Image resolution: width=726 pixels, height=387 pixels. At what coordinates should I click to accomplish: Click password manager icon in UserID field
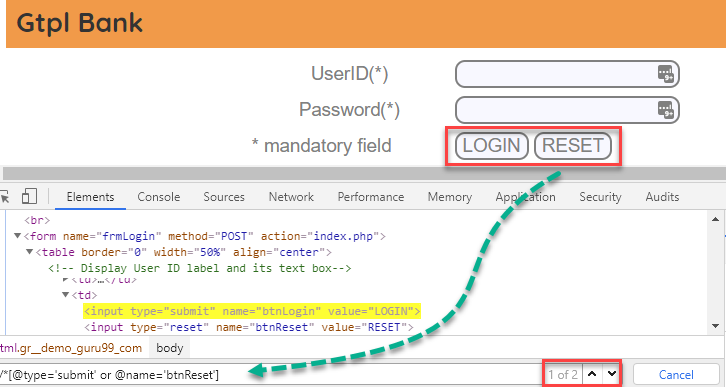[x=665, y=74]
